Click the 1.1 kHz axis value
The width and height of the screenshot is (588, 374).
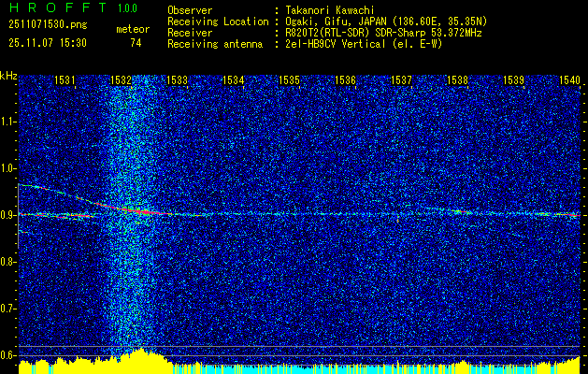8,122
